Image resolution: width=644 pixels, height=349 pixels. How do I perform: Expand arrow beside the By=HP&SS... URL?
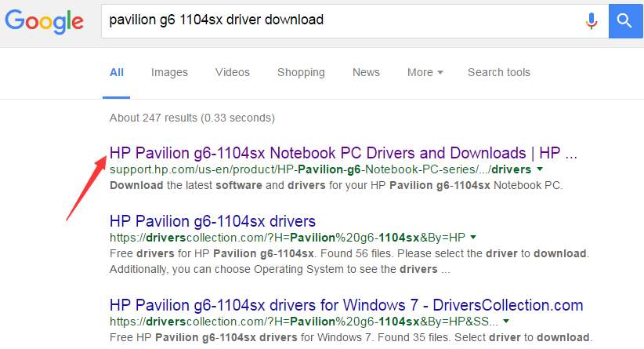(506, 321)
